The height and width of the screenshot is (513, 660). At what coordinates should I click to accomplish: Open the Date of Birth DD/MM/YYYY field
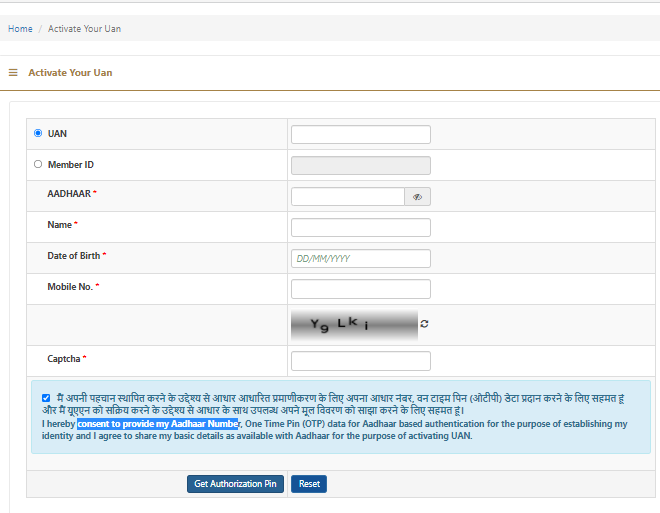[x=361, y=258]
